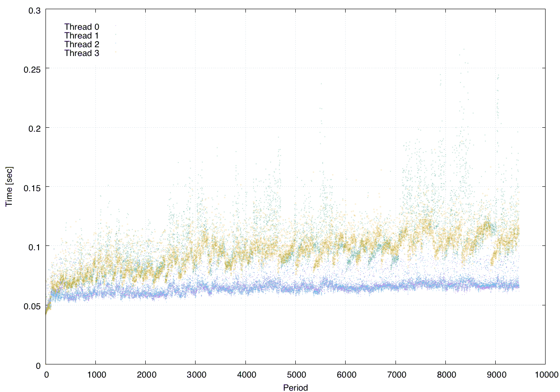
Task: Click the x-axis tick label 1000
Action: pyautogui.click(x=96, y=374)
